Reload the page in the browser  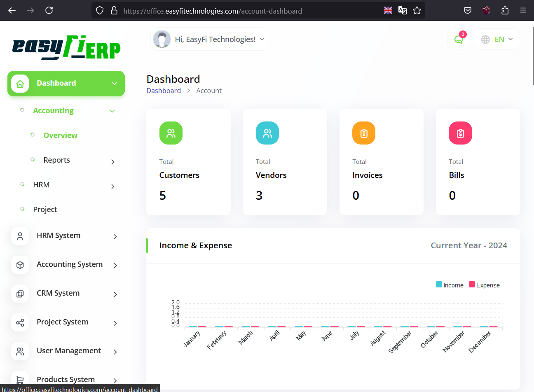point(49,10)
